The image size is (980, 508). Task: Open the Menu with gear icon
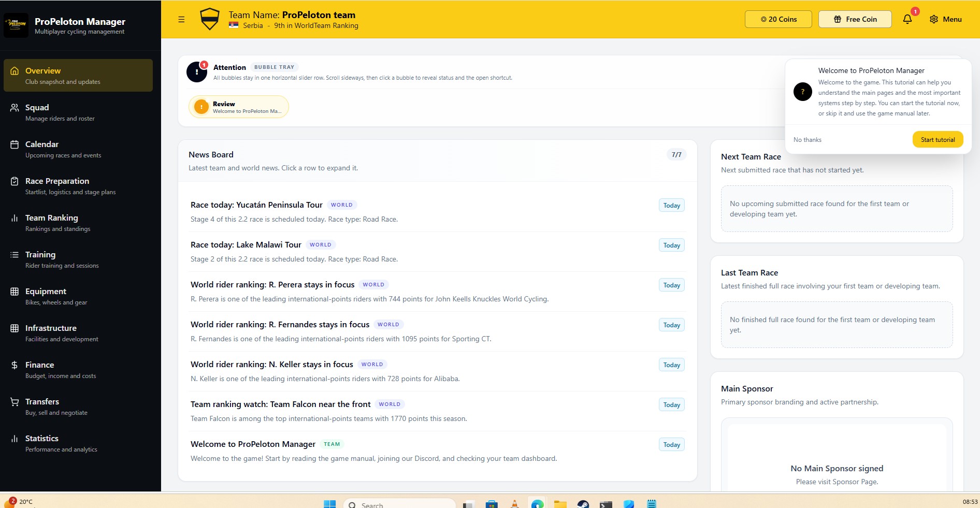pyautogui.click(x=945, y=19)
